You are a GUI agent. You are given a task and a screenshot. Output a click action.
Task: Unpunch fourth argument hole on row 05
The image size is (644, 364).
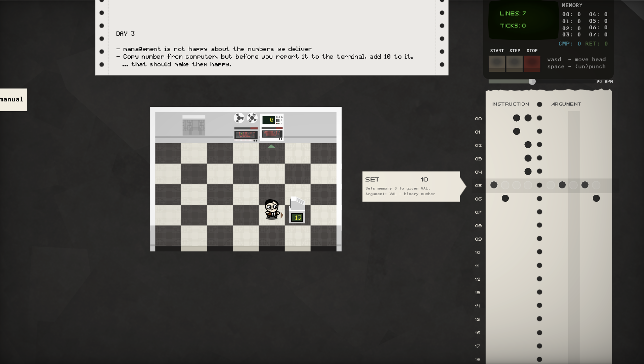pyautogui.click(x=585, y=185)
